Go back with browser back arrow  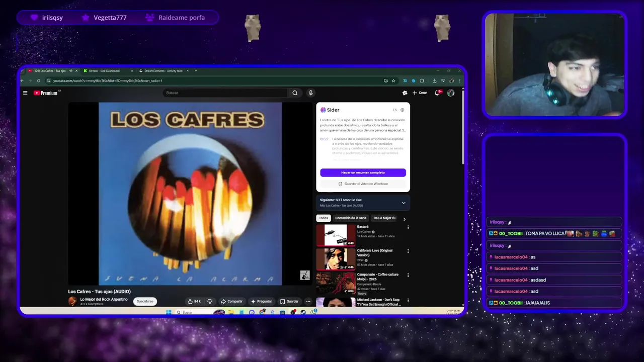tap(22, 80)
